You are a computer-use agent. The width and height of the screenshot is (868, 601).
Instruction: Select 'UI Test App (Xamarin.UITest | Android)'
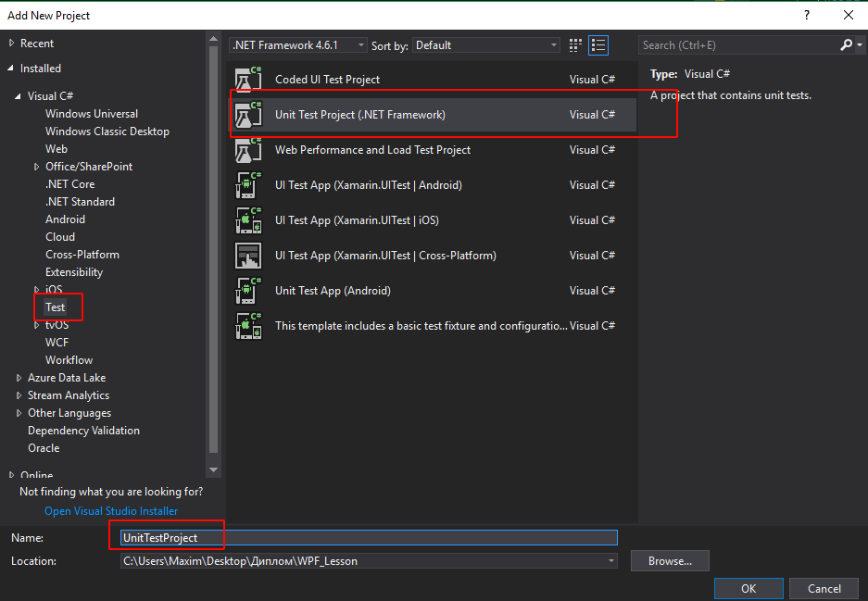coord(368,185)
